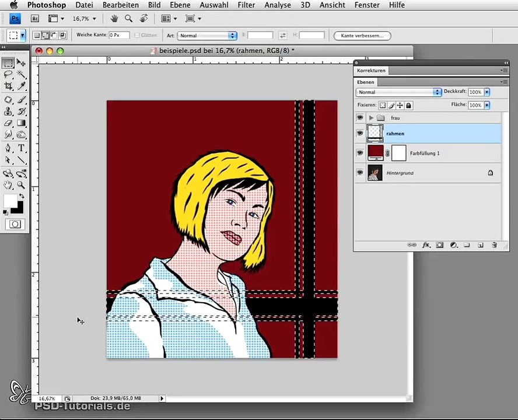This screenshot has width=518, height=420.
Task: Click the Kante verbessern button
Action: pos(362,36)
